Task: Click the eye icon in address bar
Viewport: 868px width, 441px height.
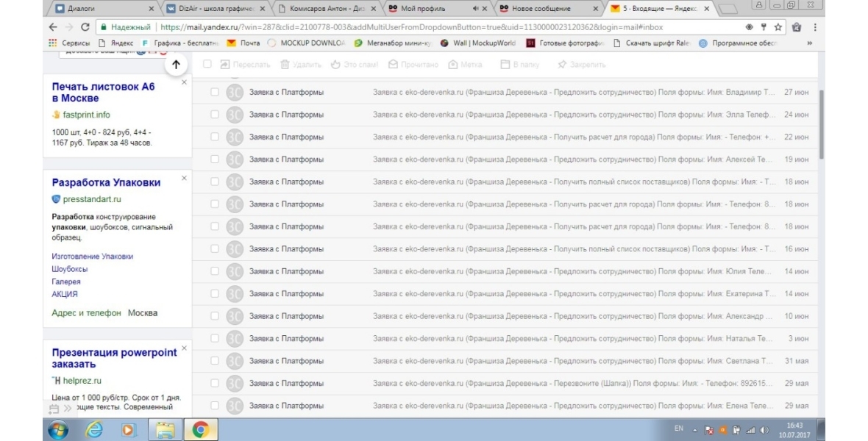Action: pos(749,27)
